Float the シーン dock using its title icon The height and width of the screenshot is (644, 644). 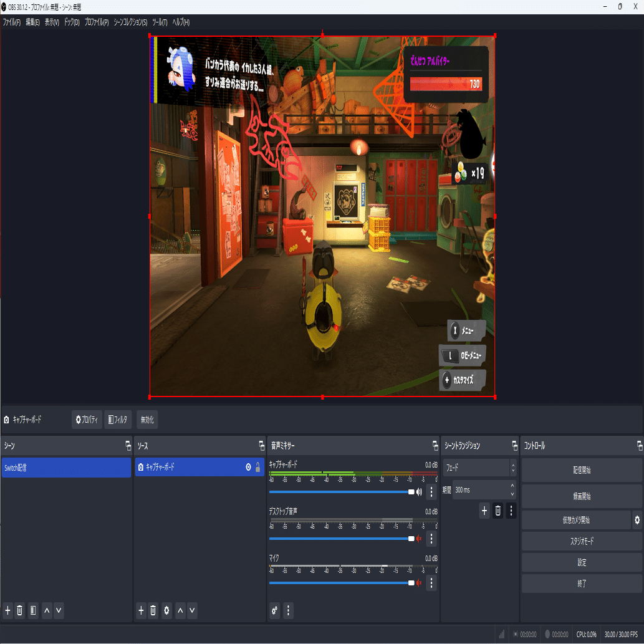click(128, 446)
